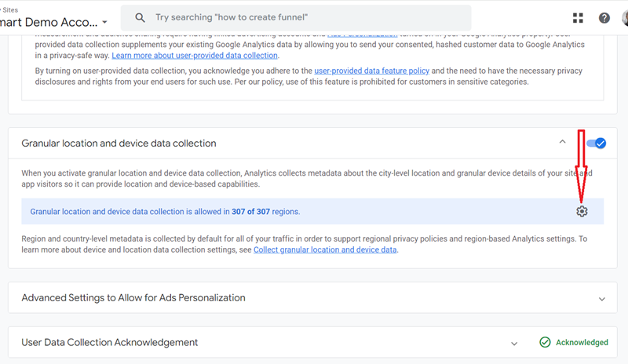The image size is (628, 364).
Task: Click 'User Data Collection Acknowledgement' title
Action: (110, 342)
